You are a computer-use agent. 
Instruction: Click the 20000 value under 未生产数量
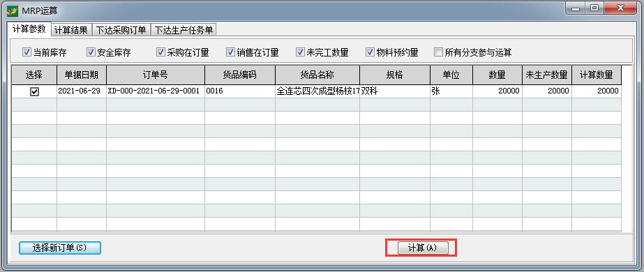tap(546, 91)
